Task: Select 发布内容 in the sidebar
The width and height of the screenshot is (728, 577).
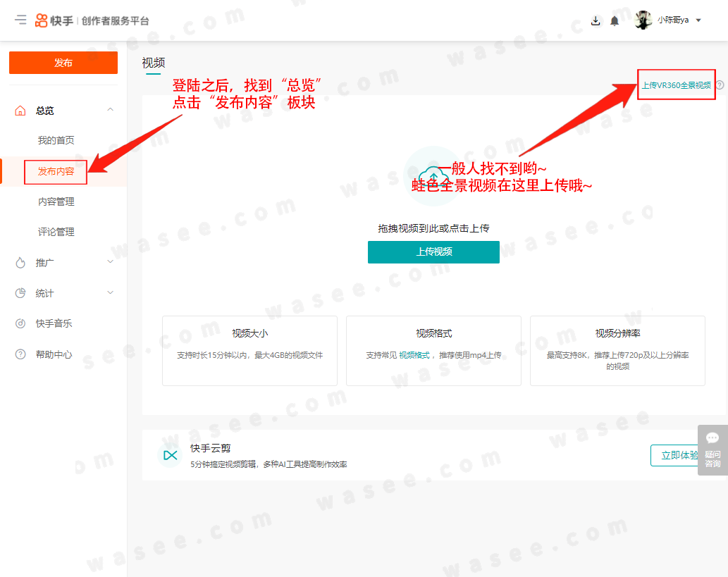Action: click(x=56, y=171)
